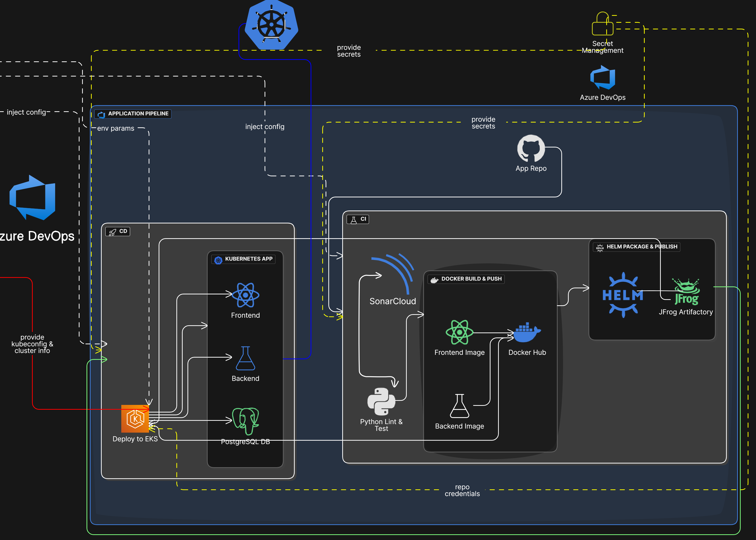Select the Deploy to EKS icon
756x540 pixels.
point(135,419)
